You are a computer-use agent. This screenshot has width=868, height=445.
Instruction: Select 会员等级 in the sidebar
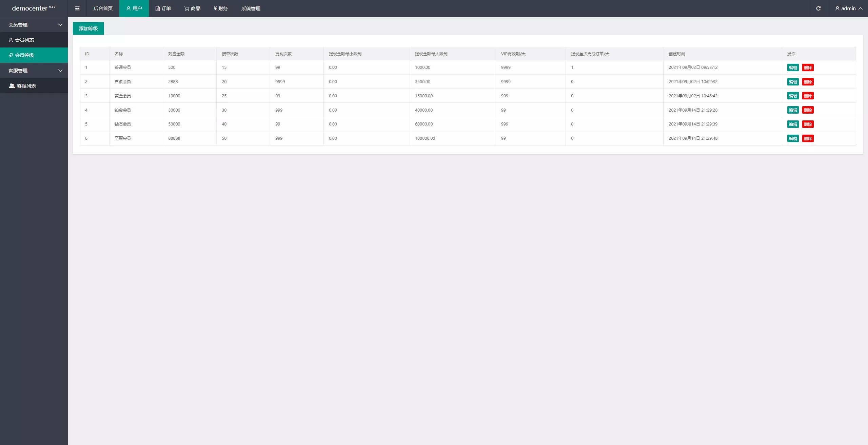24,55
